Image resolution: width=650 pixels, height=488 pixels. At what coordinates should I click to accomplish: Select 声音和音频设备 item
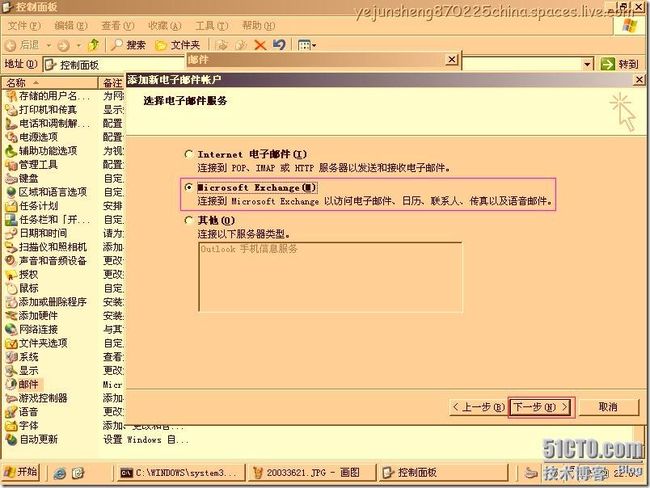point(46,261)
